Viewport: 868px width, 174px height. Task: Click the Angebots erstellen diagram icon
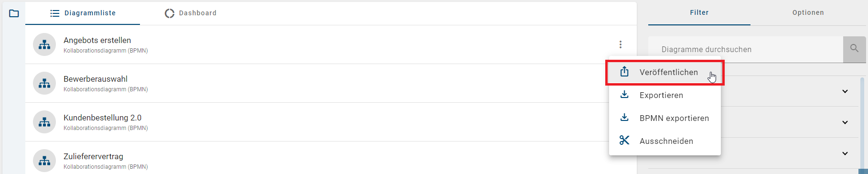click(44, 45)
